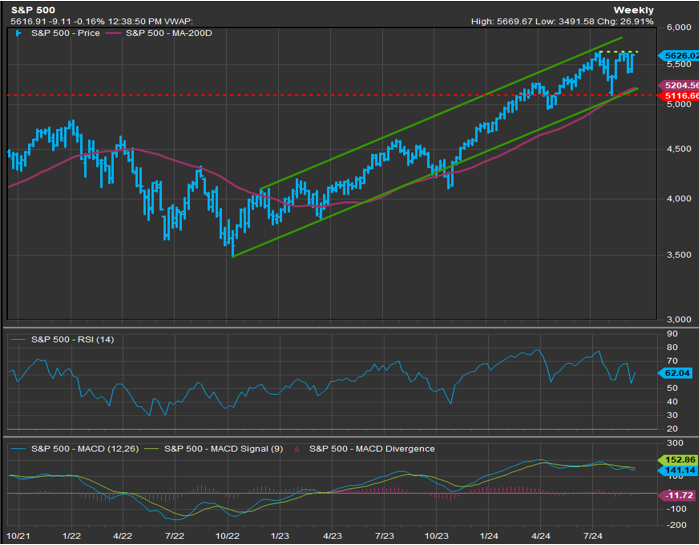
Task: Click the 3,500 price axis label
Action: pos(679,255)
